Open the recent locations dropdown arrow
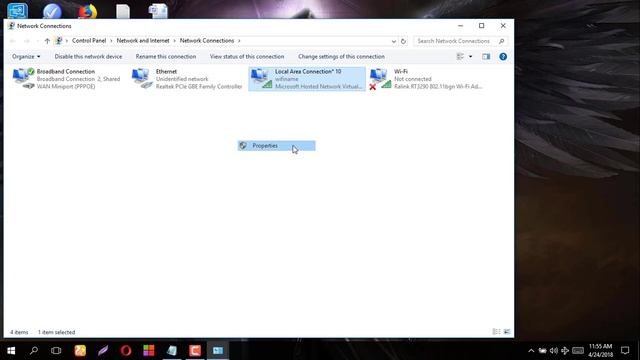 (x=38, y=41)
